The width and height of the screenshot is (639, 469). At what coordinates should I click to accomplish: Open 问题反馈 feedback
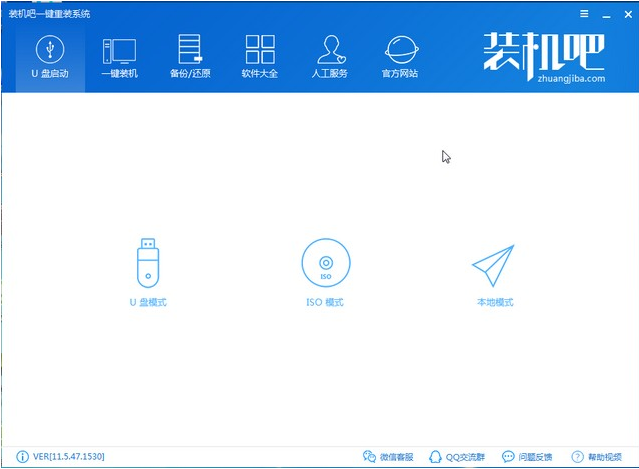[x=529, y=456]
